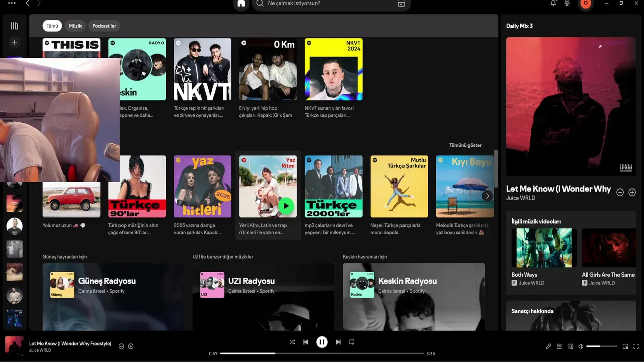
Task: Enter fullscreen view icon
Action: coord(636,346)
